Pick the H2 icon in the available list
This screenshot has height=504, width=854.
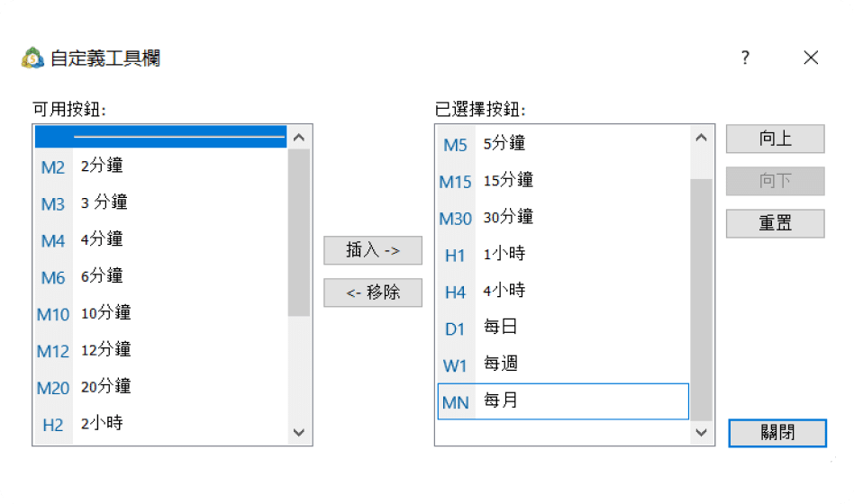[53, 425]
